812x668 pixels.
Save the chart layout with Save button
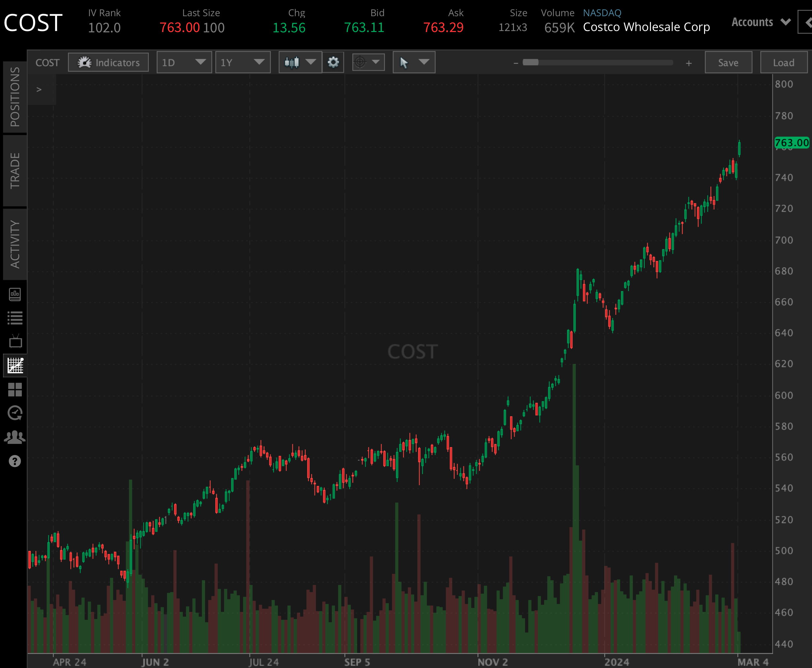728,62
